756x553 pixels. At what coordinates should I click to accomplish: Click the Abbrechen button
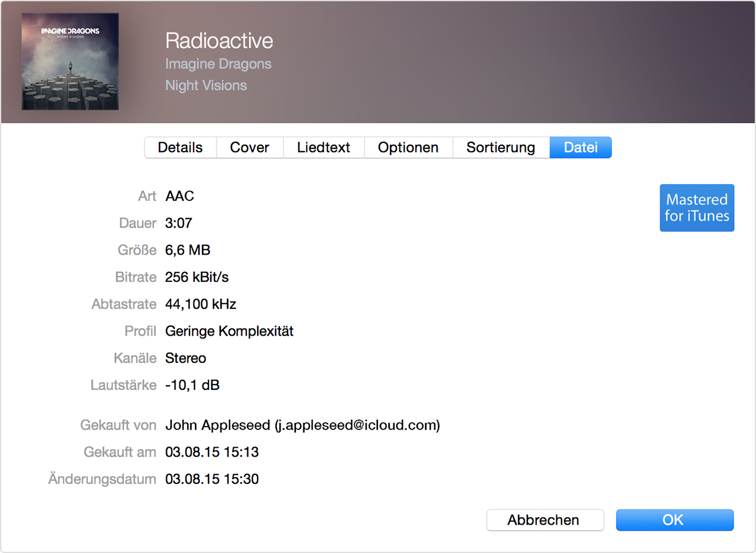point(545,520)
